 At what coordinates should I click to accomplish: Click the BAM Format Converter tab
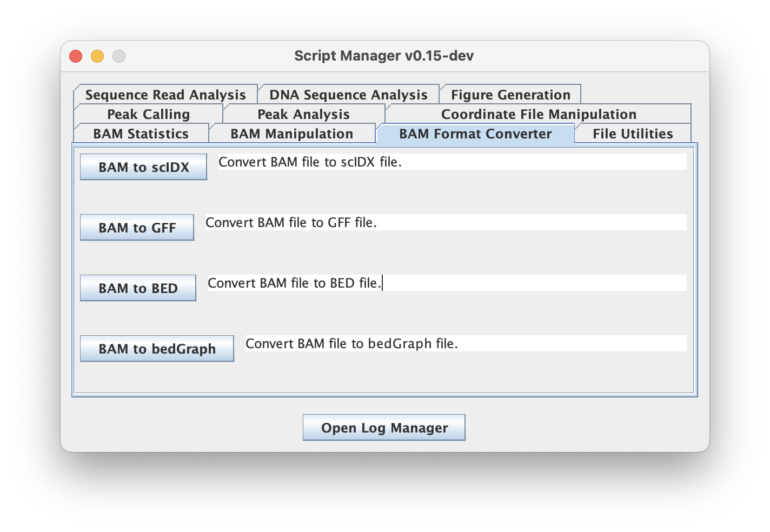point(475,134)
